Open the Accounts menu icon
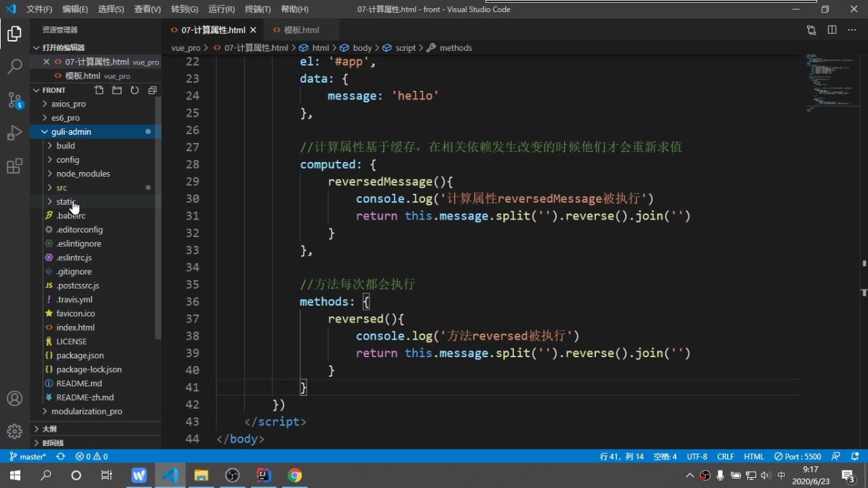This screenshot has width=868, height=488. tap(14, 399)
